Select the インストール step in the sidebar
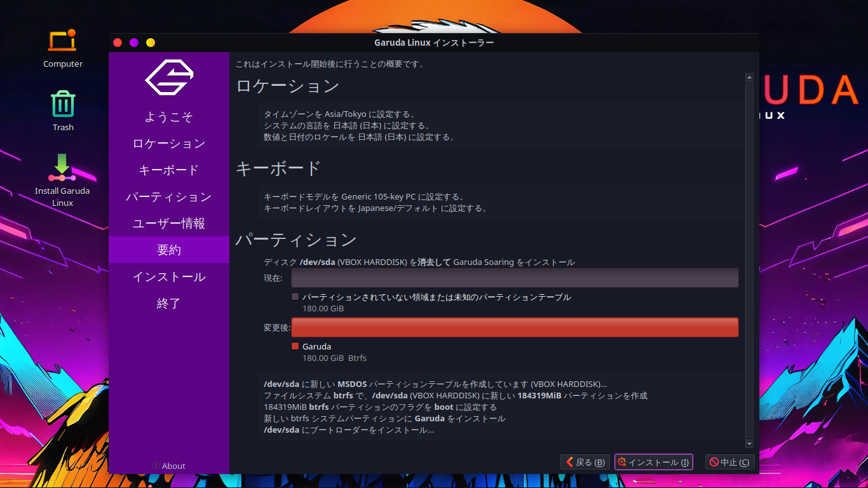The image size is (868, 488). tap(169, 277)
